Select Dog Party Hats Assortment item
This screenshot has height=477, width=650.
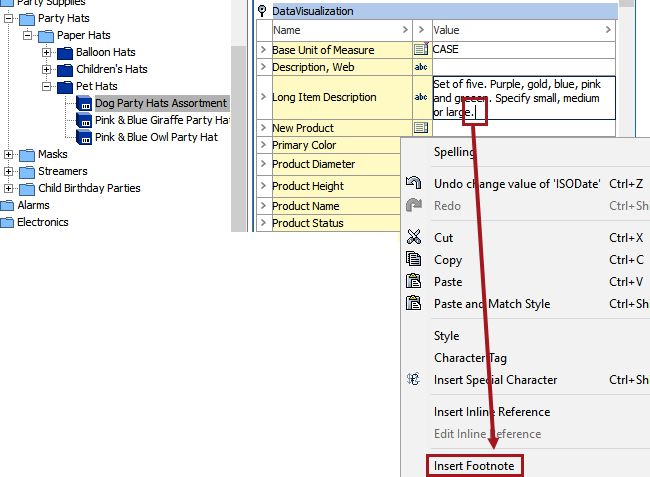160,103
